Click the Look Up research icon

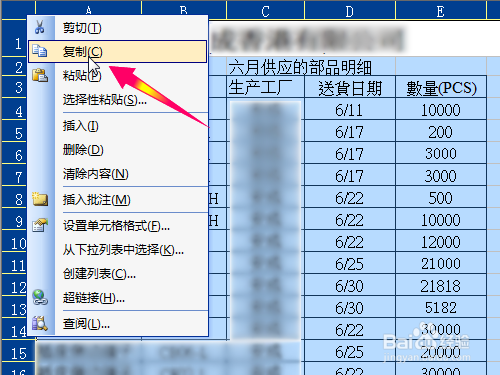[40, 323]
